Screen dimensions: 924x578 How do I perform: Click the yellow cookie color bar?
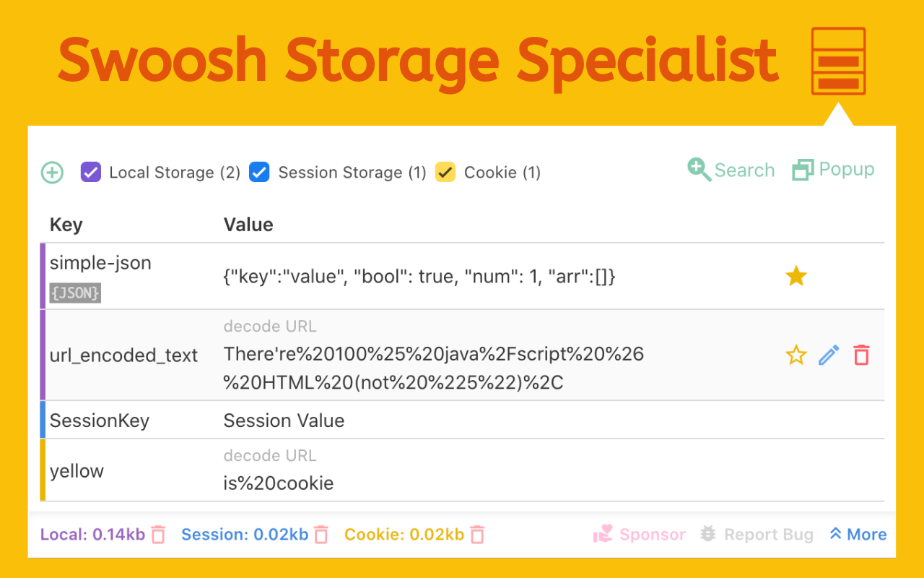pos(43,470)
